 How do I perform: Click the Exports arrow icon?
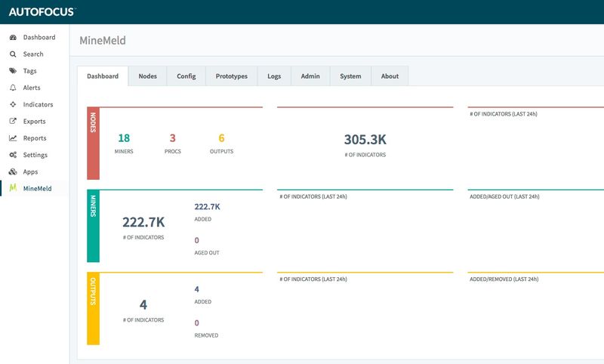13,122
